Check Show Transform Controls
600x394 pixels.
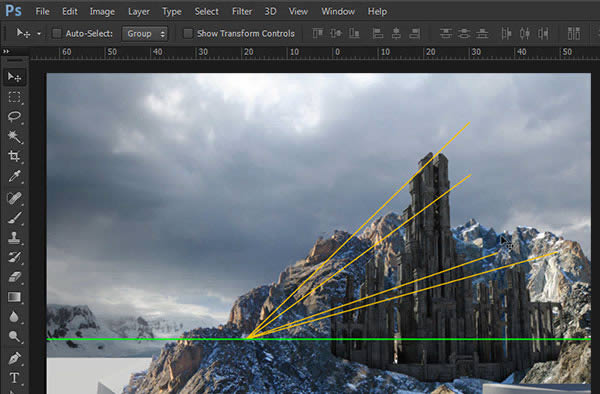click(188, 34)
